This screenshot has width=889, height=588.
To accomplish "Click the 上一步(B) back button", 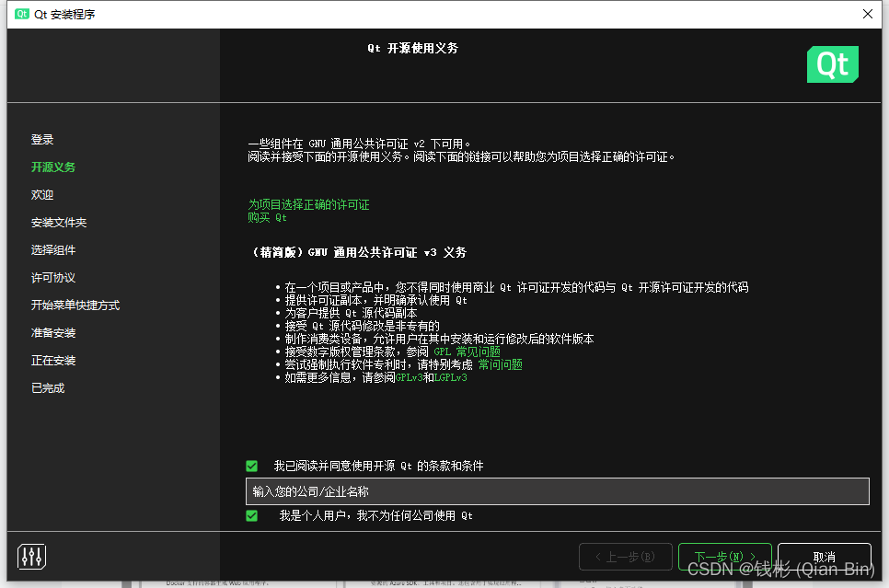I will click(626, 556).
